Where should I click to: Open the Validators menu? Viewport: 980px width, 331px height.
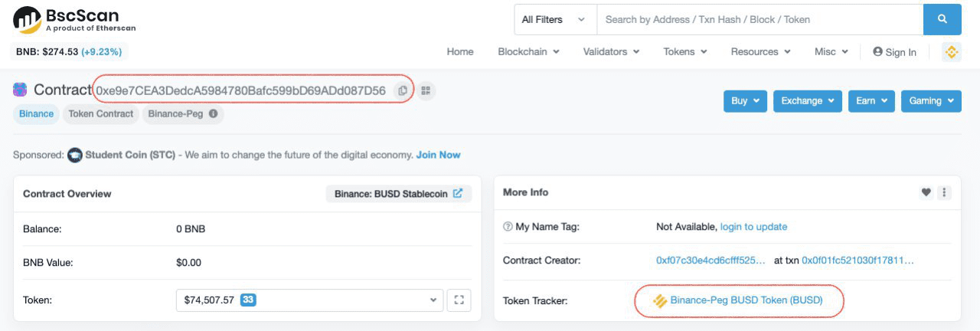click(611, 52)
